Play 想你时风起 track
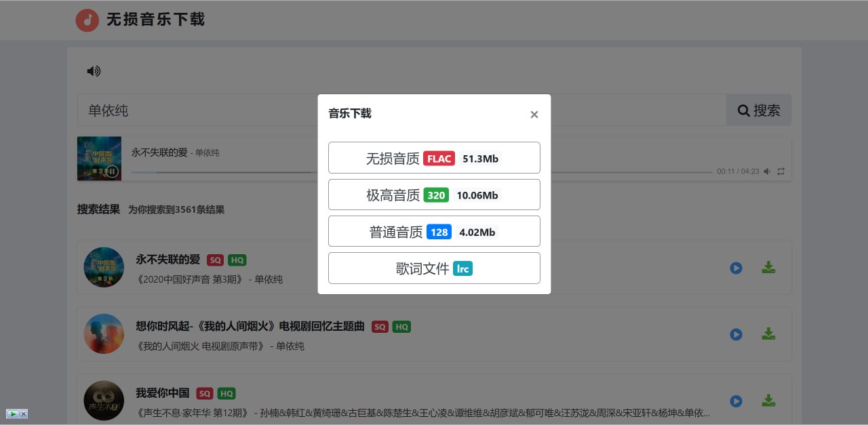 736,334
